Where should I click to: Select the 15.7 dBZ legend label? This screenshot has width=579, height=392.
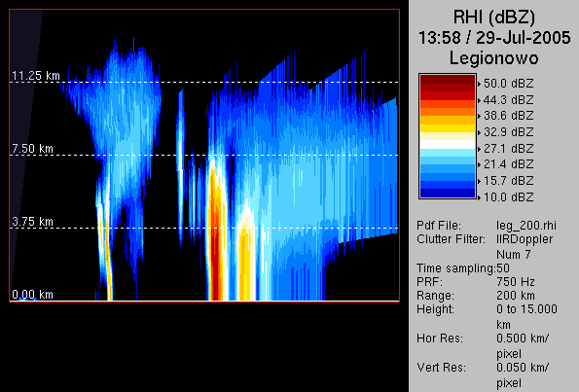pos(509,181)
